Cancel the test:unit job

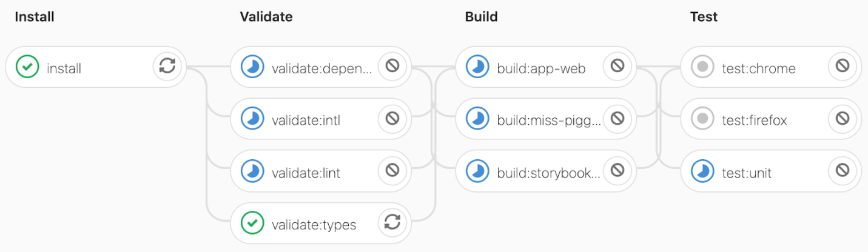tap(843, 170)
